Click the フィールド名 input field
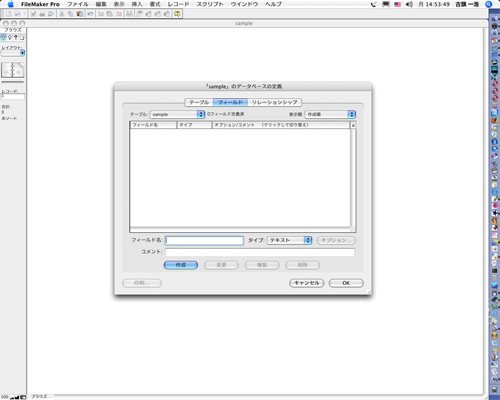This screenshot has width=500, height=400. pyautogui.click(x=204, y=240)
